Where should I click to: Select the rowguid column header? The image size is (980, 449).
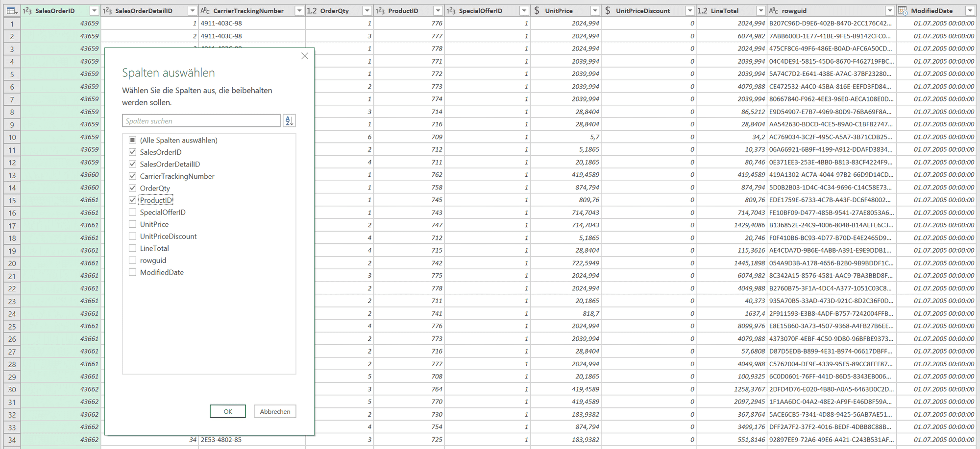832,11
